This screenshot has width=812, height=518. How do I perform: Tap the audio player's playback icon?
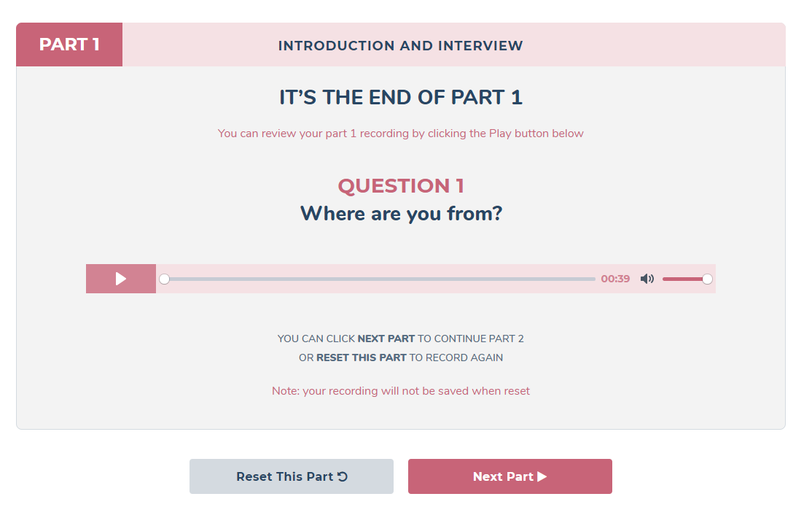120,278
